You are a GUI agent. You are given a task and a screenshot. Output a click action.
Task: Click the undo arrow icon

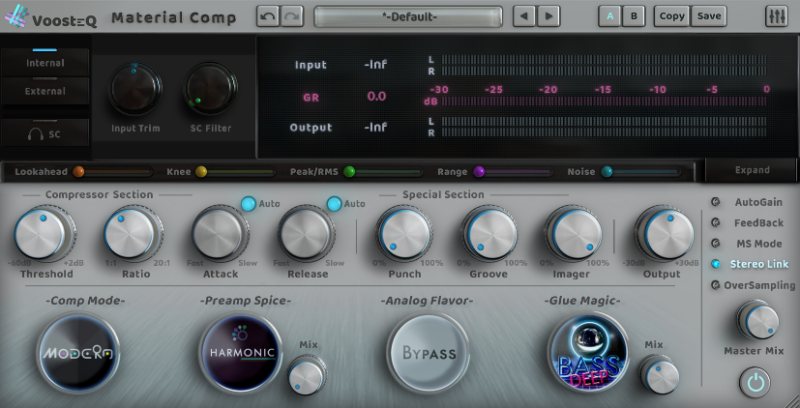268,17
